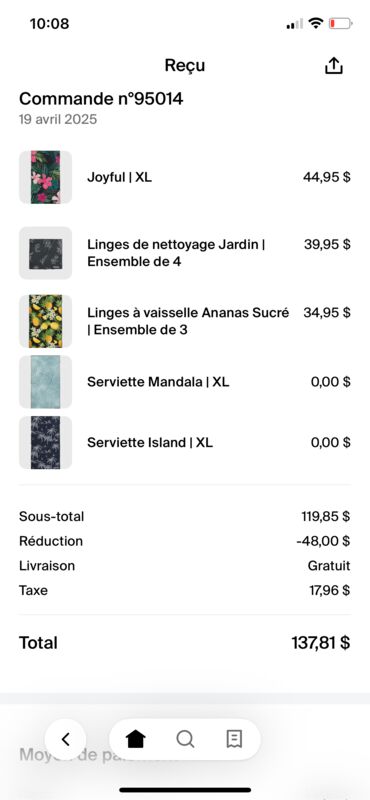Tap the Commande n°95014 heading
The image size is (370, 800).
pyautogui.click(x=101, y=98)
